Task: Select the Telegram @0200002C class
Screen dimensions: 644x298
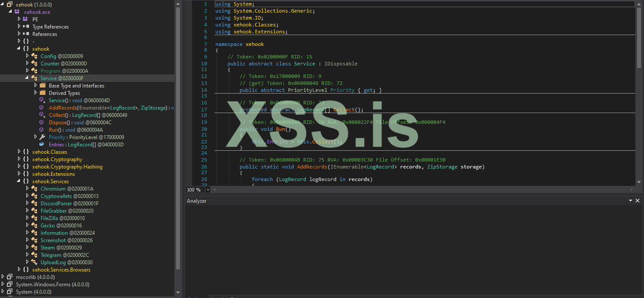Action: tap(65, 255)
